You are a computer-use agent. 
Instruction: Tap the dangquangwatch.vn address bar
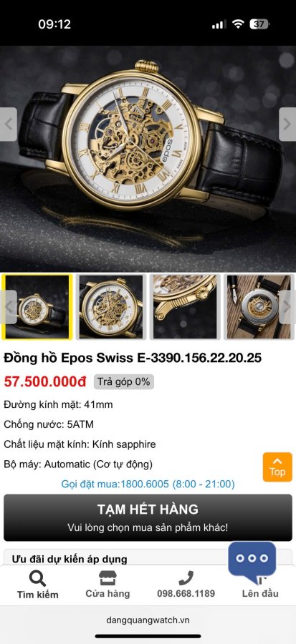[x=148, y=620]
